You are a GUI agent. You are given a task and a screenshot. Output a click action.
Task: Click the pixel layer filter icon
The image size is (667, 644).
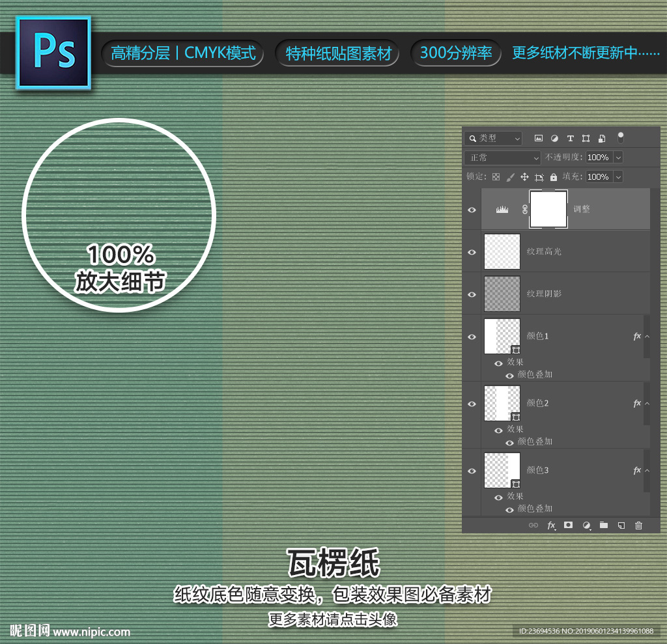tap(539, 138)
